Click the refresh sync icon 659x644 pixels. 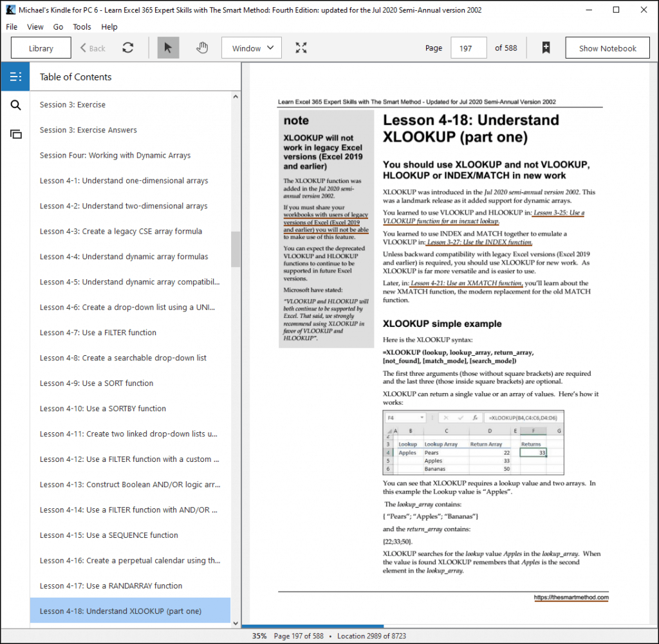point(128,48)
